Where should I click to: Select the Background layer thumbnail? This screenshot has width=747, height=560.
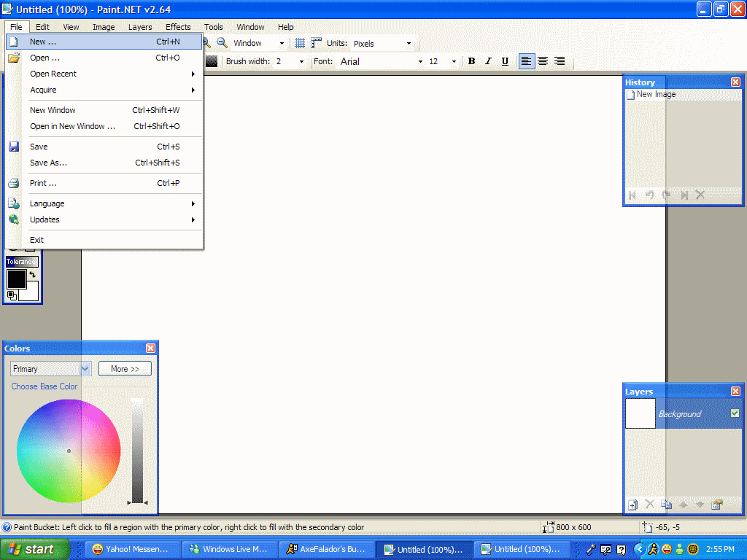[x=640, y=413]
